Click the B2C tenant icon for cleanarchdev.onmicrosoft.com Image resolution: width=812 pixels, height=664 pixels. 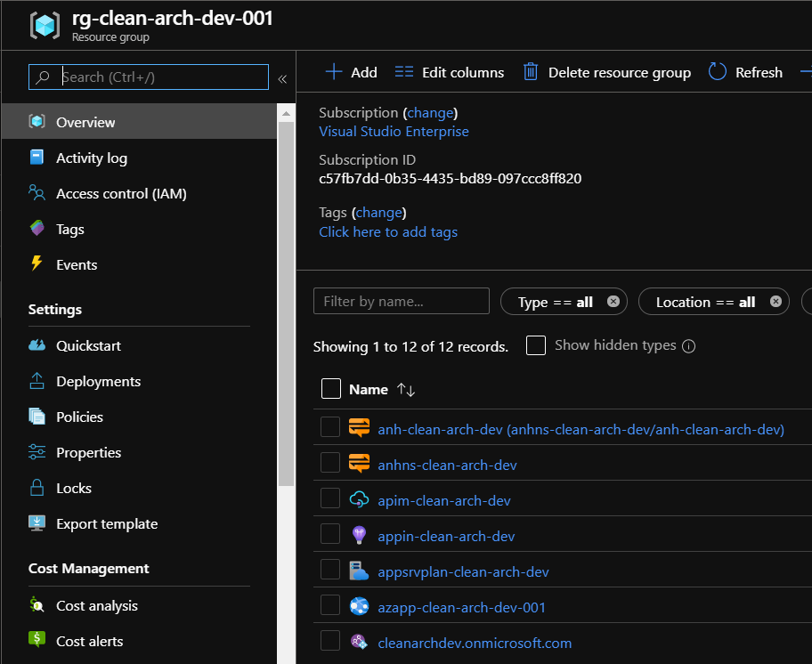point(359,642)
